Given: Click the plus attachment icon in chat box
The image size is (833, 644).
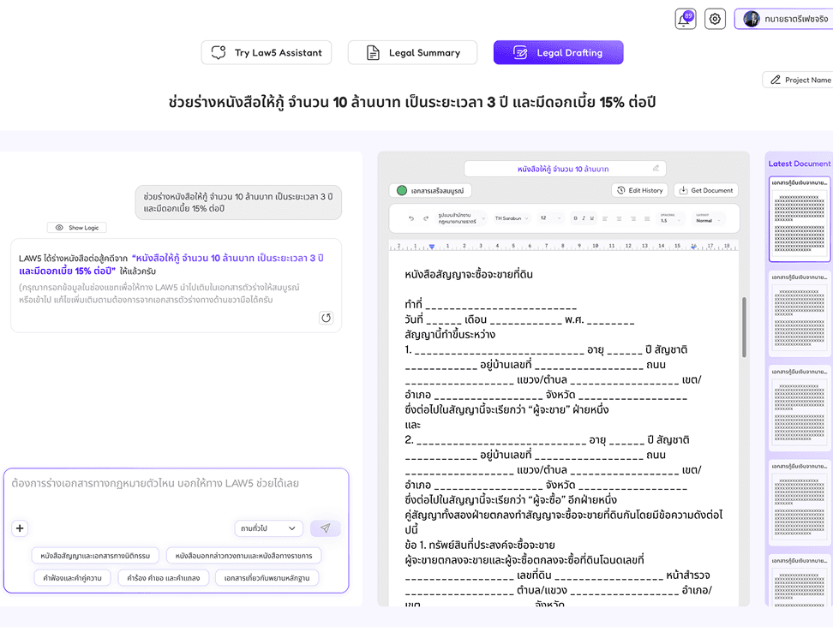Looking at the screenshot, I should coord(20,528).
